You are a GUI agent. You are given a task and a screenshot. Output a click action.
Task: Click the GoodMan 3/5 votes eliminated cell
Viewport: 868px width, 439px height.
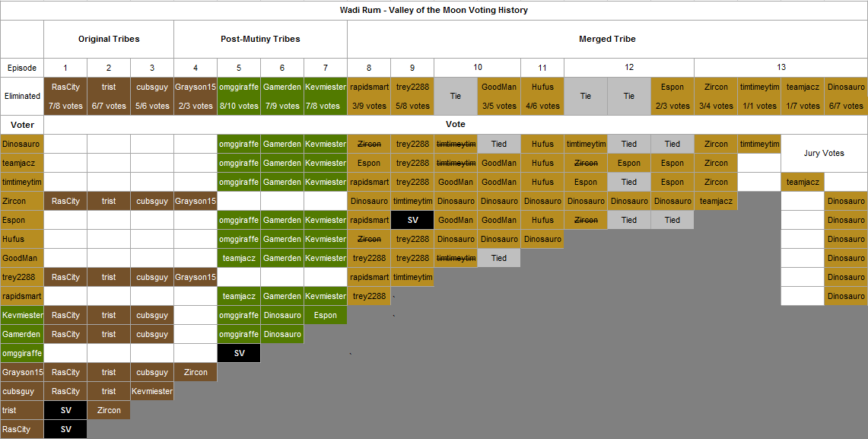pyautogui.click(x=499, y=96)
